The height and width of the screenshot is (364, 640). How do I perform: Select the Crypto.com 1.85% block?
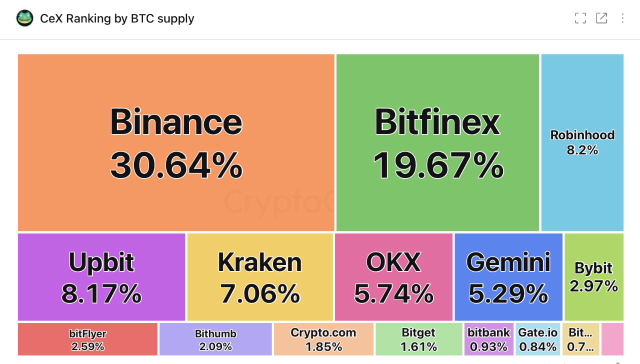click(x=323, y=339)
